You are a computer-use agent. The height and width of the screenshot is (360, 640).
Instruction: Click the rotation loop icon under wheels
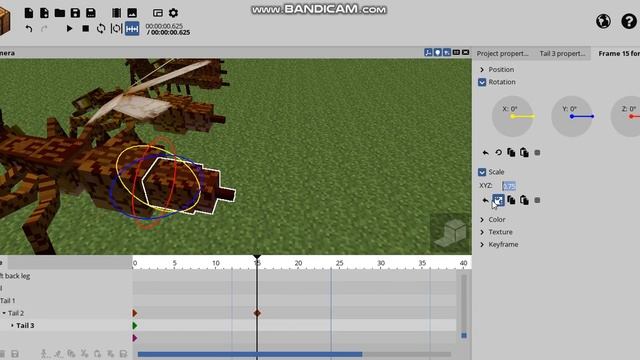(x=498, y=153)
